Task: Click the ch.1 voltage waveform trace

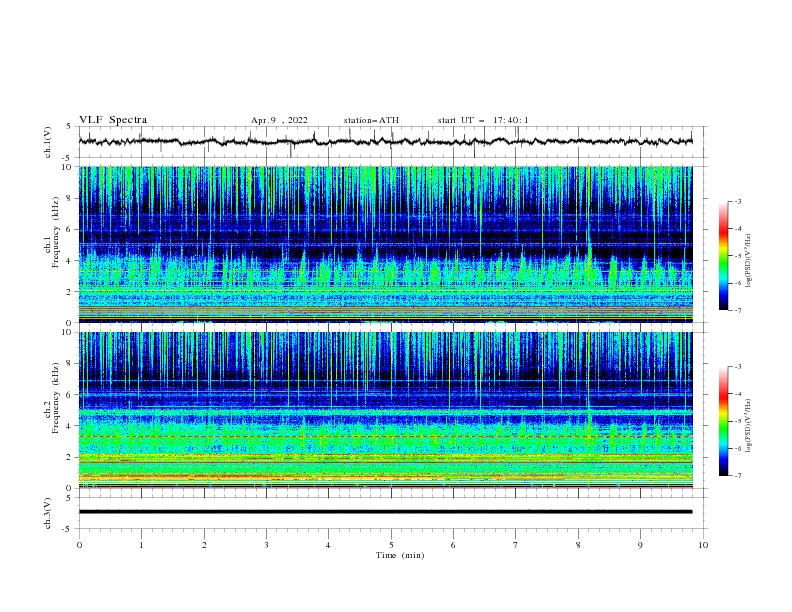Action: tap(385, 141)
